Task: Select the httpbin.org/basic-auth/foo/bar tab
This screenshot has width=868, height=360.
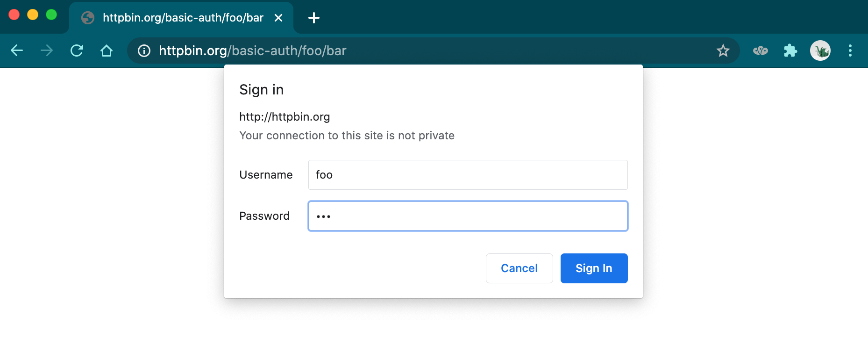Action: pos(182,17)
